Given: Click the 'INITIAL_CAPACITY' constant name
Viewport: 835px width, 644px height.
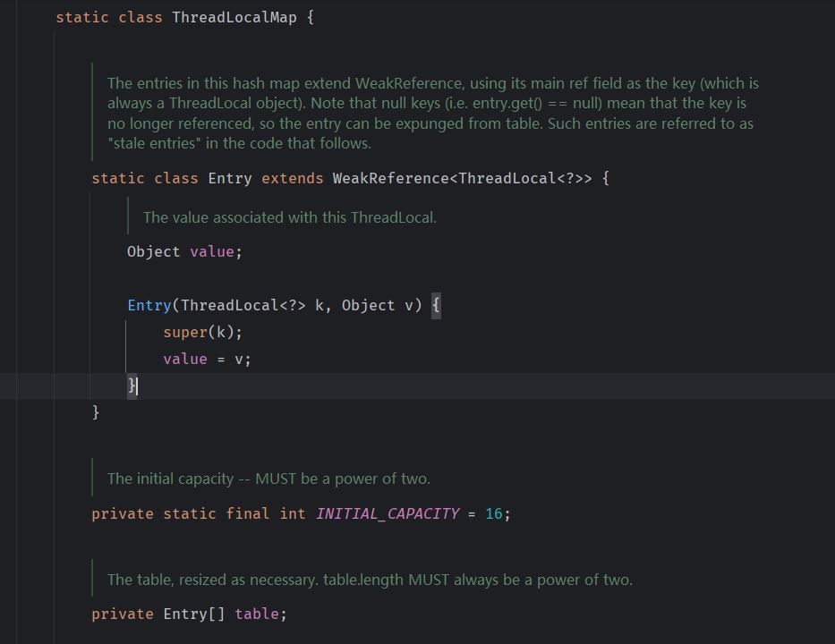Looking at the screenshot, I should point(388,513).
